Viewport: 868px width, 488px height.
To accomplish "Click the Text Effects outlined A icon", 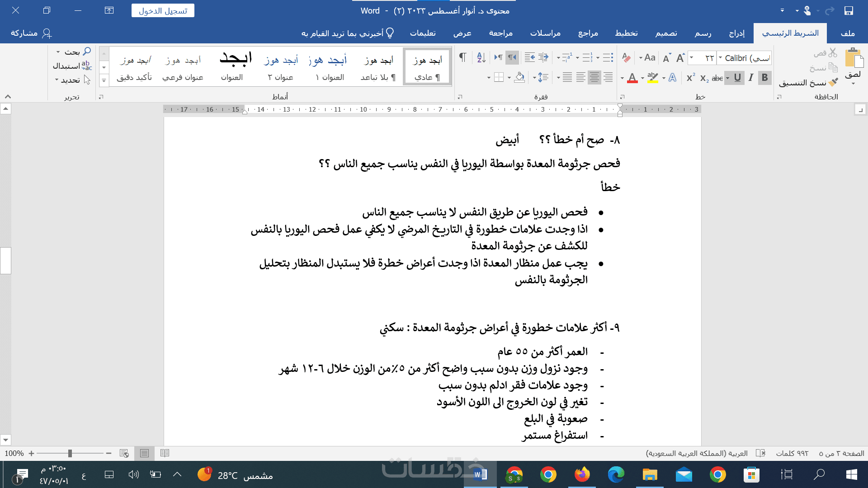I will [x=672, y=78].
